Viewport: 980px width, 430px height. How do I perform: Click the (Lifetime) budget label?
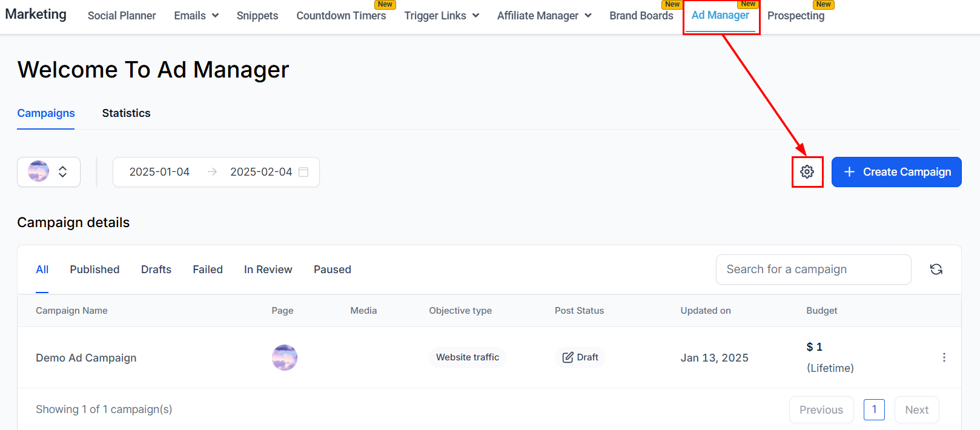click(x=830, y=368)
